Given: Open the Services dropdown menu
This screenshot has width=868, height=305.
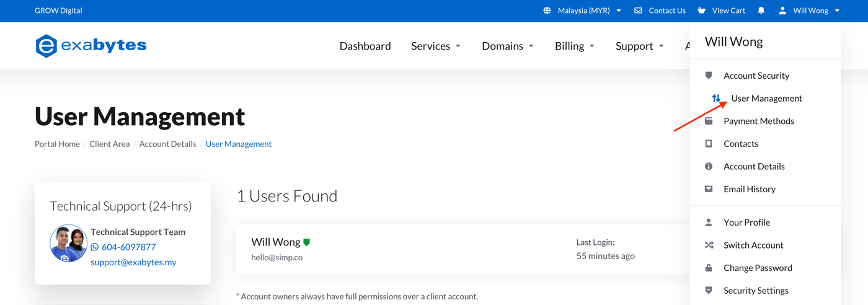Looking at the screenshot, I should (436, 46).
